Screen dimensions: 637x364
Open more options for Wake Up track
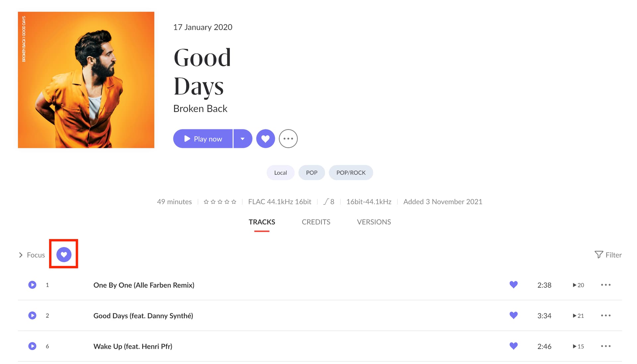pyautogui.click(x=605, y=346)
